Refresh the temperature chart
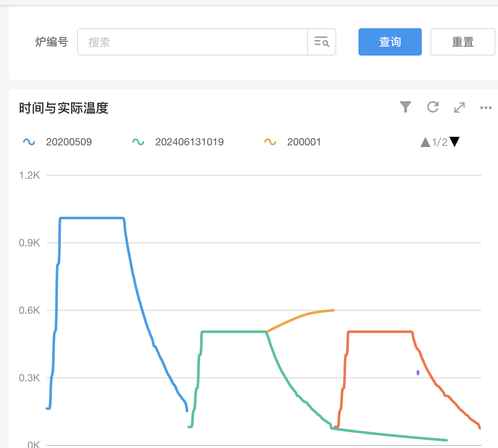 433,107
